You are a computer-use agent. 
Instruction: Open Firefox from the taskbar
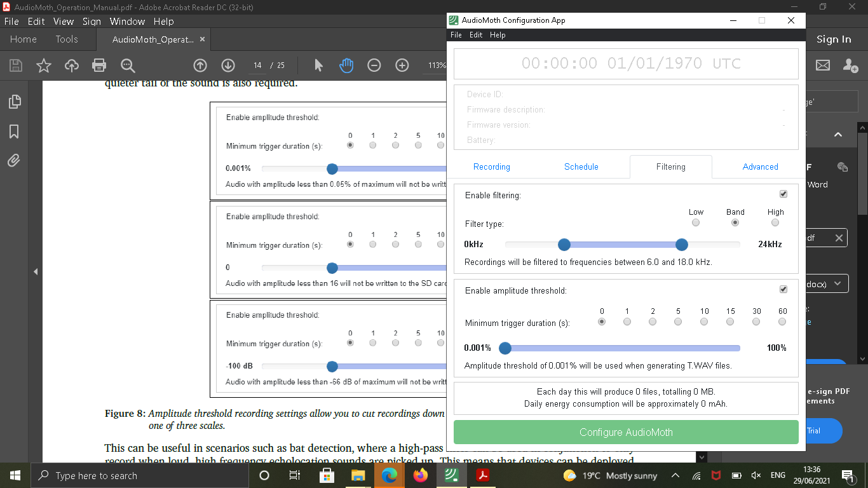pos(420,475)
